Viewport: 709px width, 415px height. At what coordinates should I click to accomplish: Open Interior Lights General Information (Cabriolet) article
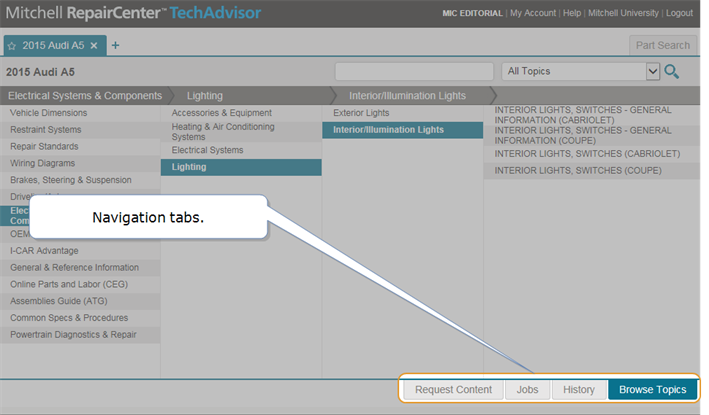(591, 115)
